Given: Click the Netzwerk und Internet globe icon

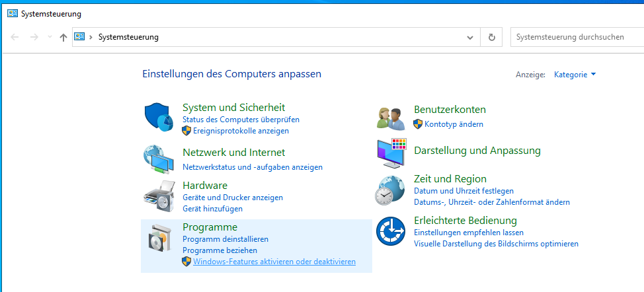Looking at the screenshot, I should [159, 159].
